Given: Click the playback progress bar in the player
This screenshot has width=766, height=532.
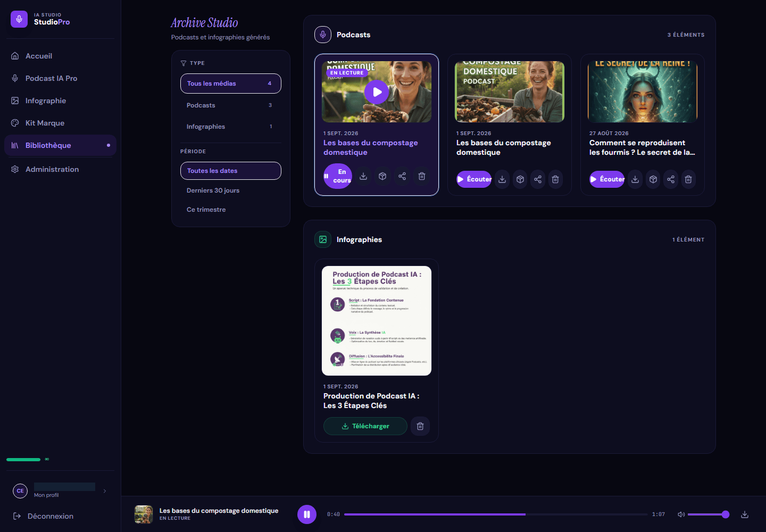Looking at the screenshot, I should 496,514.
